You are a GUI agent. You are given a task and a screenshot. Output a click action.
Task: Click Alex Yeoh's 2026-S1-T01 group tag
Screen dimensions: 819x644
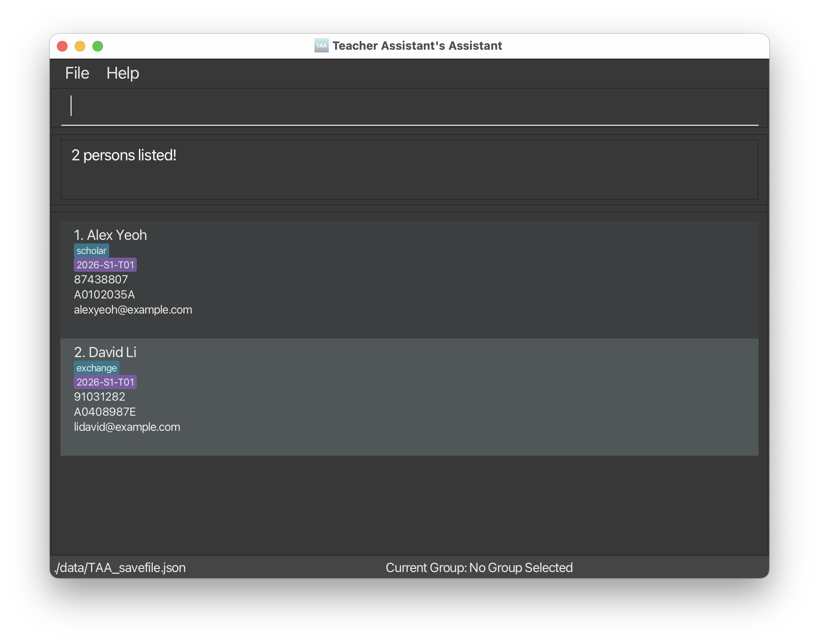(x=105, y=265)
